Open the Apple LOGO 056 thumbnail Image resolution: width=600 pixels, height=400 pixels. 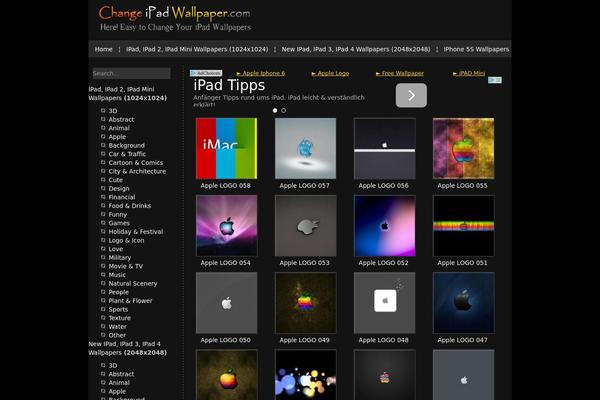[x=385, y=148]
